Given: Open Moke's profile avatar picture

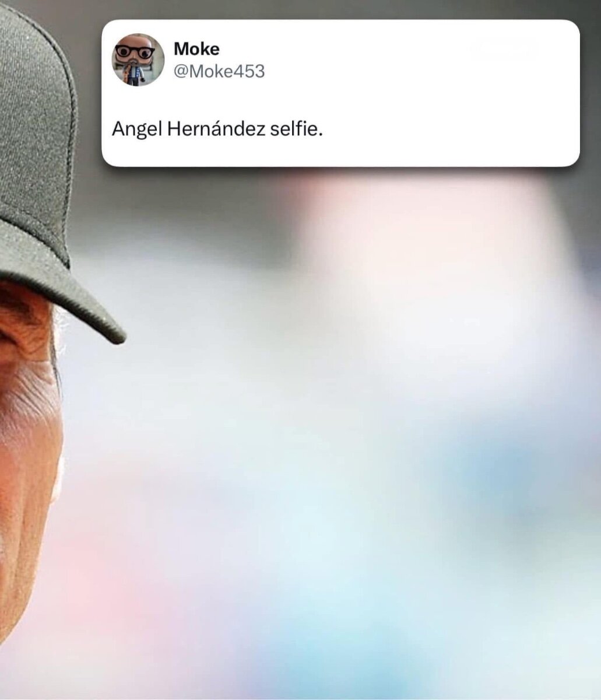Looking at the screenshot, I should coord(138,60).
